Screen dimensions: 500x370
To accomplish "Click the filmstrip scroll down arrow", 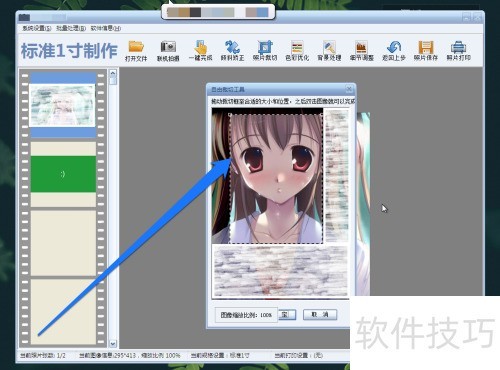I will coord(113,343).
